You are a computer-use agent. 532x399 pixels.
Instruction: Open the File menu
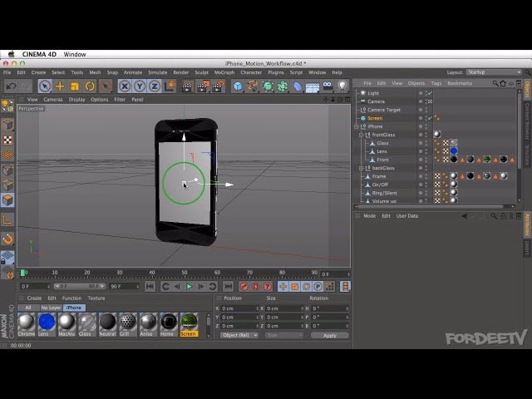7,72
